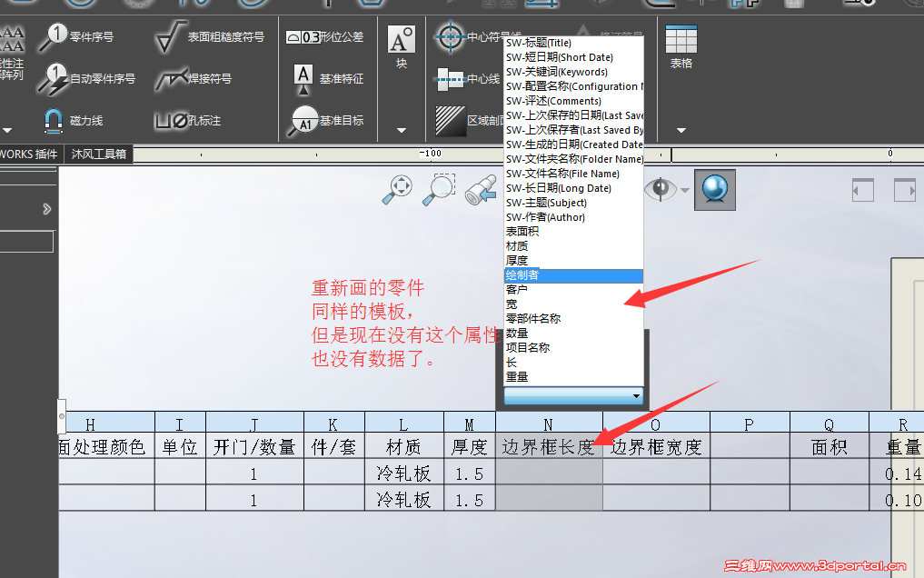Select the 区域剖面线 area hatch tool

point(470,120)
